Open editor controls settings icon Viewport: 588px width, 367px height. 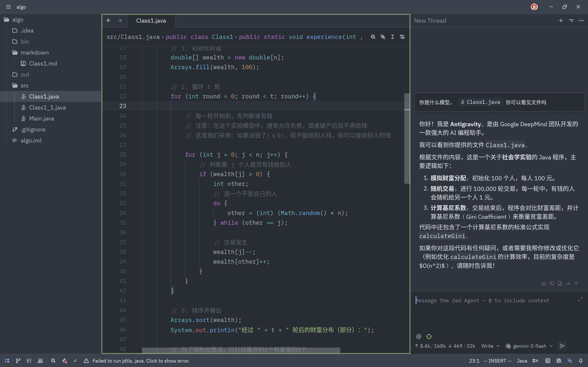[402, 37]
